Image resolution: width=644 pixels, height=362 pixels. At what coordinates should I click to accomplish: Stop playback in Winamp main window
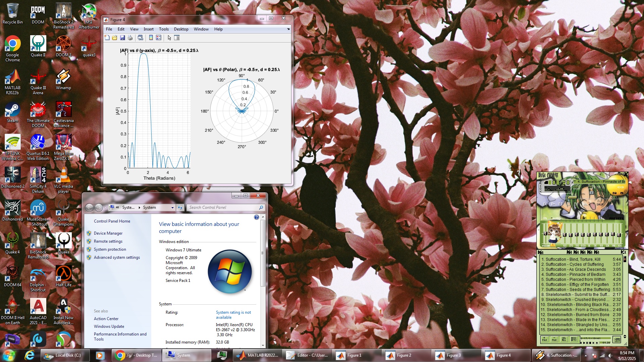tap(569, 204)
